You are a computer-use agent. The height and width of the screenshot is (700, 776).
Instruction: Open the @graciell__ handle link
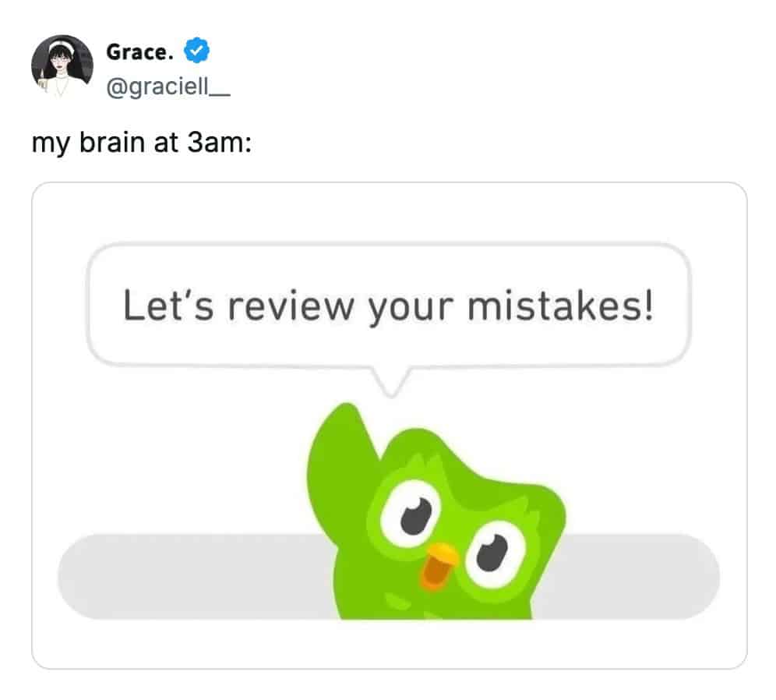click(168, 87)
